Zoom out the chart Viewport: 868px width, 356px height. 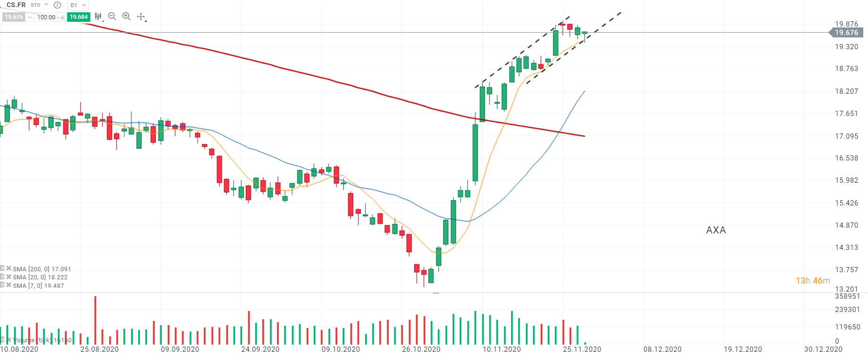(x=112, y=17)
